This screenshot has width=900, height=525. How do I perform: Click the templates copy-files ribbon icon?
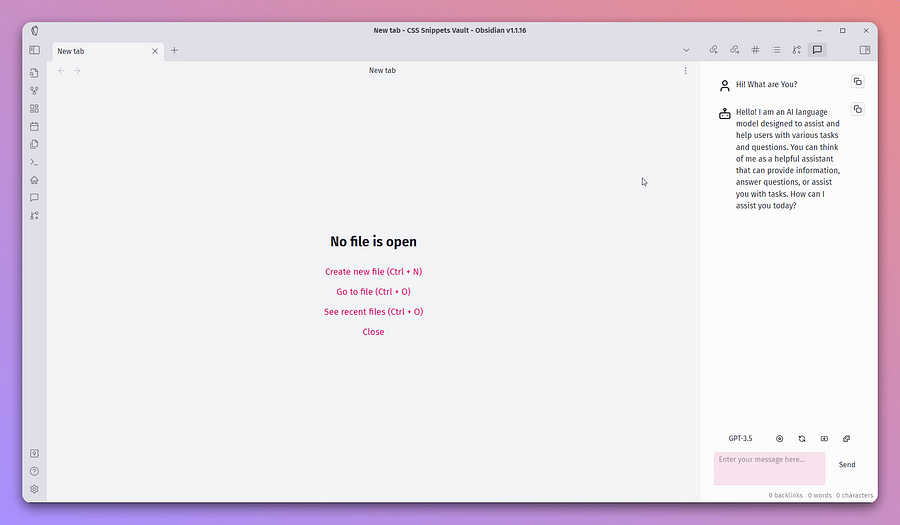tap(34, 144)
